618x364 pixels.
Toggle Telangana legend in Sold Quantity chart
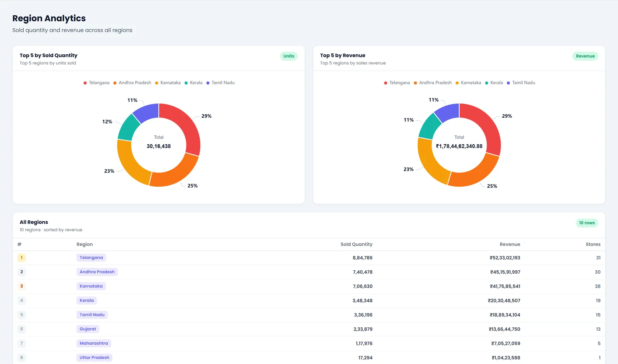click(x=97, y=83)
